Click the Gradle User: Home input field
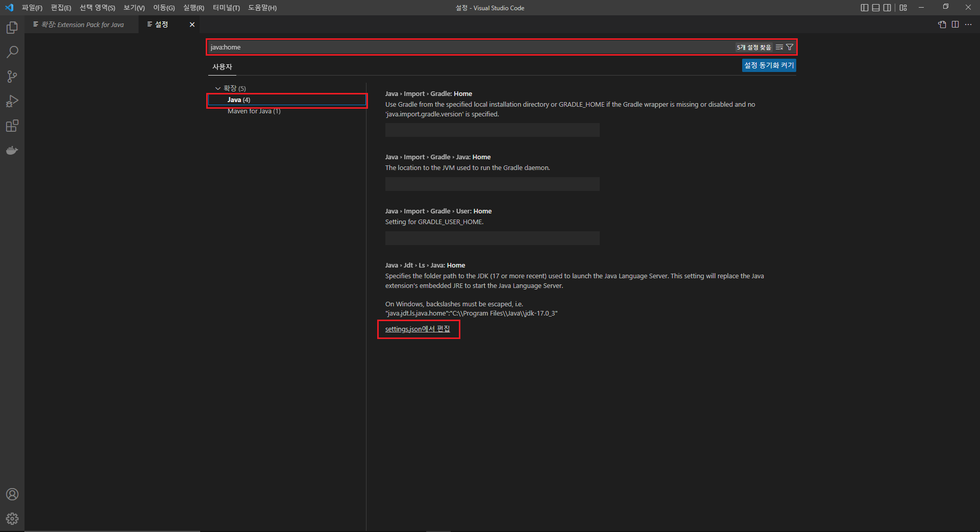 pos(493,238)
